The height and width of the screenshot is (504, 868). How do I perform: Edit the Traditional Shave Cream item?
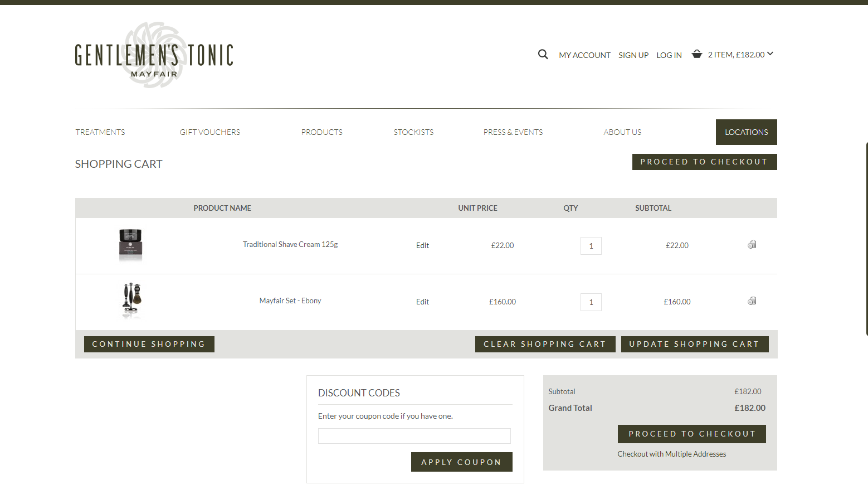pos(422,245)
